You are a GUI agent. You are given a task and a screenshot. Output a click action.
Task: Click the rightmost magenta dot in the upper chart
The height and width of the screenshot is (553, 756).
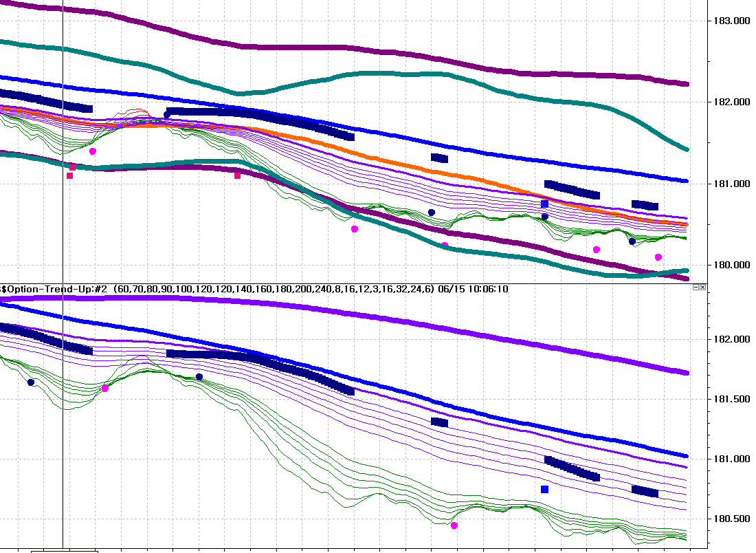coord(658,257)
